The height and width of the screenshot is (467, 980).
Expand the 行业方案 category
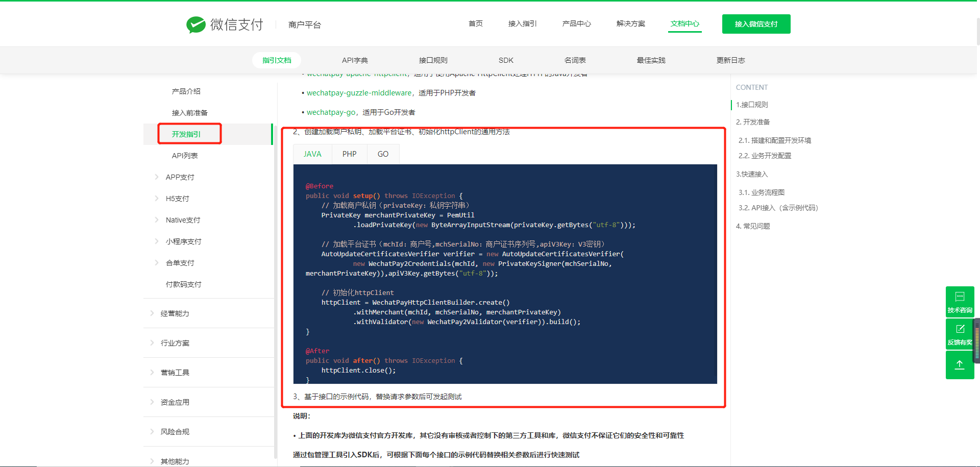tap(175, 343)
